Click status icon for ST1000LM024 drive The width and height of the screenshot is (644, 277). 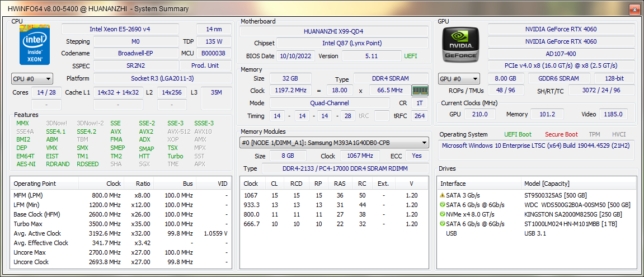pos(443,224)
